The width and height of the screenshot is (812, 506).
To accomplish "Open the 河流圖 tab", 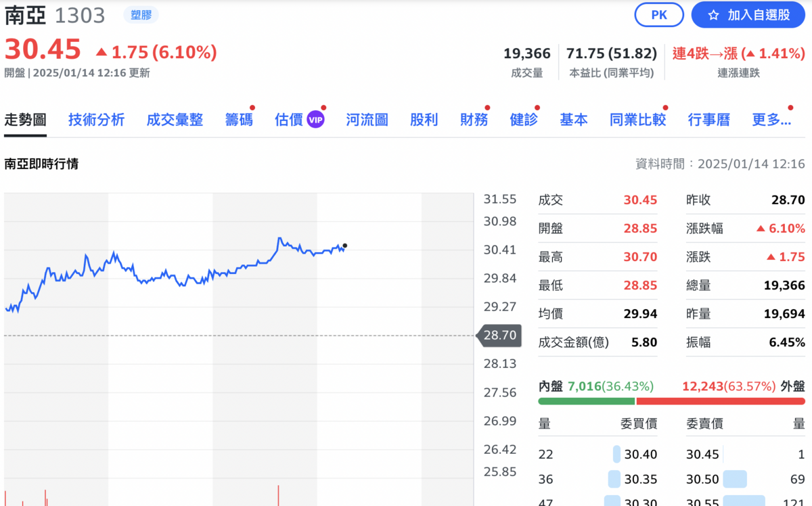I will (x=367, y=120).
